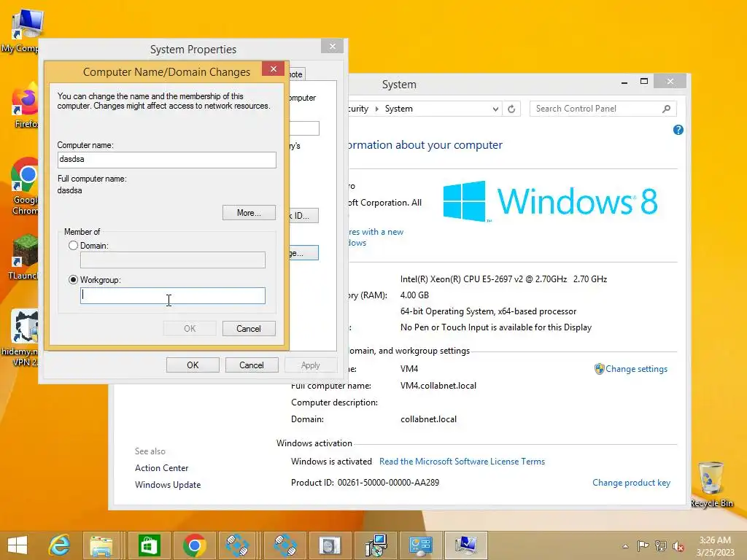747x560 pixels.
Task: Open the taskbar clock and date
Action: click(715, 546)
